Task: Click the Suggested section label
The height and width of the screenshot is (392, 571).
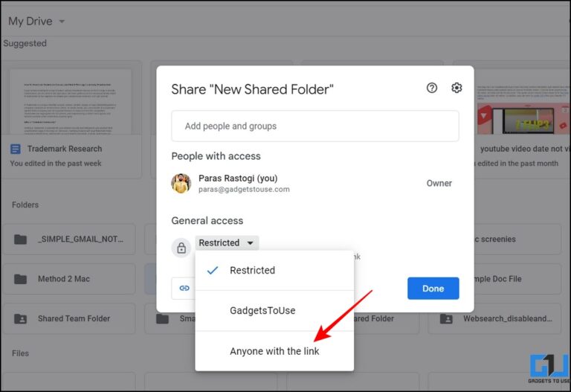Action: tap(25, 43)
